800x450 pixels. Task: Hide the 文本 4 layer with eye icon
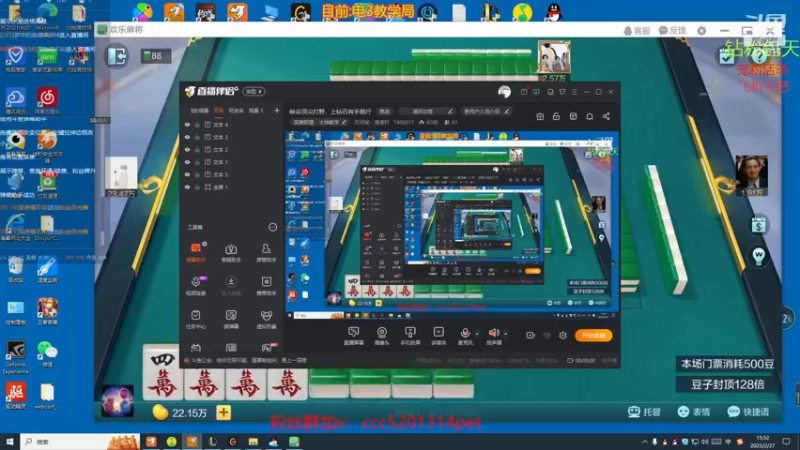point(187,124)
